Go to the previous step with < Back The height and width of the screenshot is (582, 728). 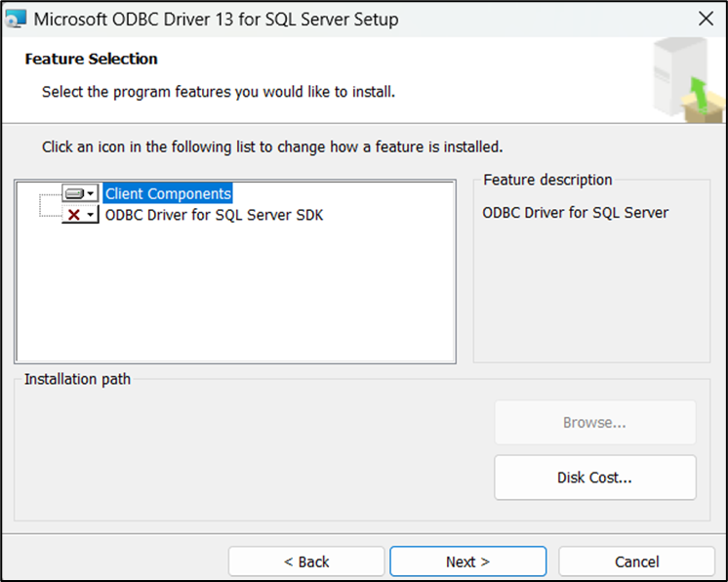click(x=306, y=561)
